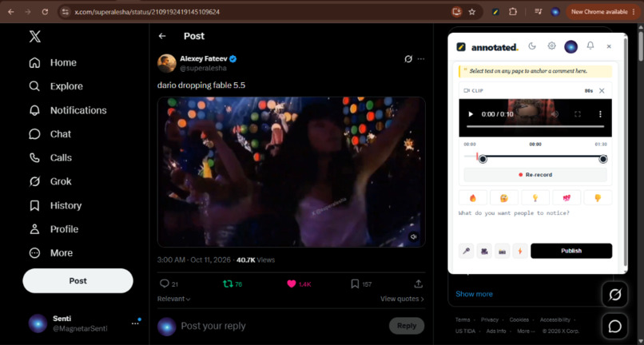This screenshot has height=345, width=644.
Task: Open the post's three-dot options menu
Action: pyautogui.click(x=421, y=59)
